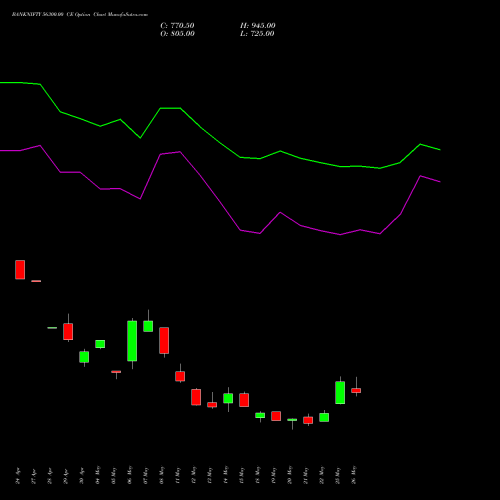Viewport: 500px width, 500px height.
Task: Select the close value C: 770.50
Action: click(177, 26)
